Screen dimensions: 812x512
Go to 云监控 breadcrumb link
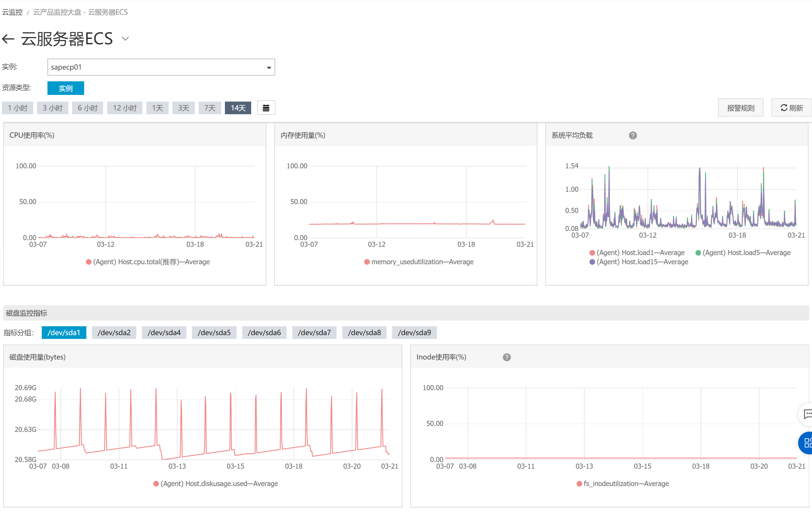point(12,12)
